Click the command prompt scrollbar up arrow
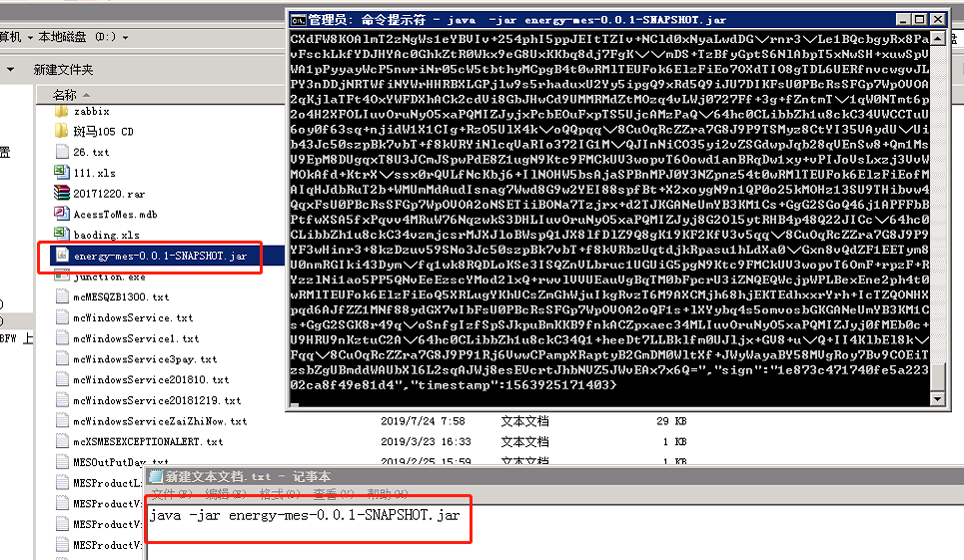The image size is (964, 560). point(938,38)
